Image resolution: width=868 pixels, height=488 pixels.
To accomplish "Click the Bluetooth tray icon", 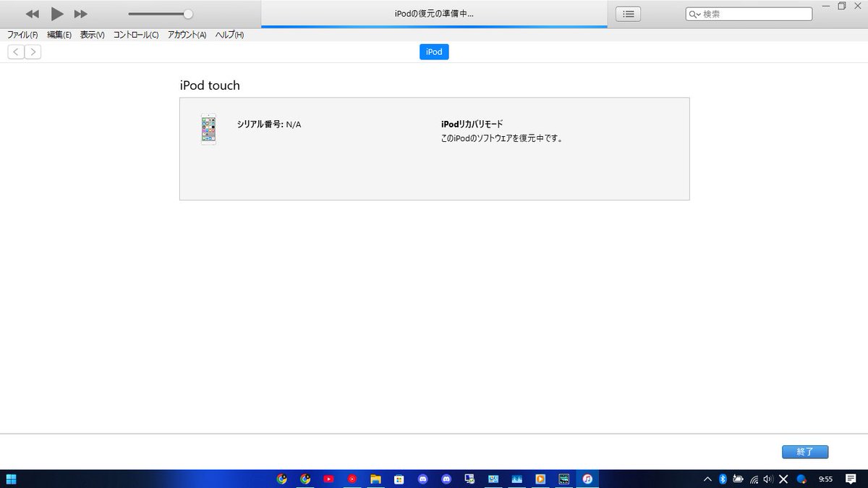I will click(x=722, y=479).
